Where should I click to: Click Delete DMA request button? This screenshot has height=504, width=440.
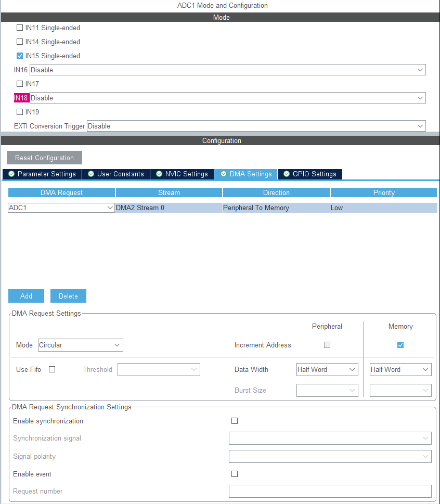click(x=68, y=296)
